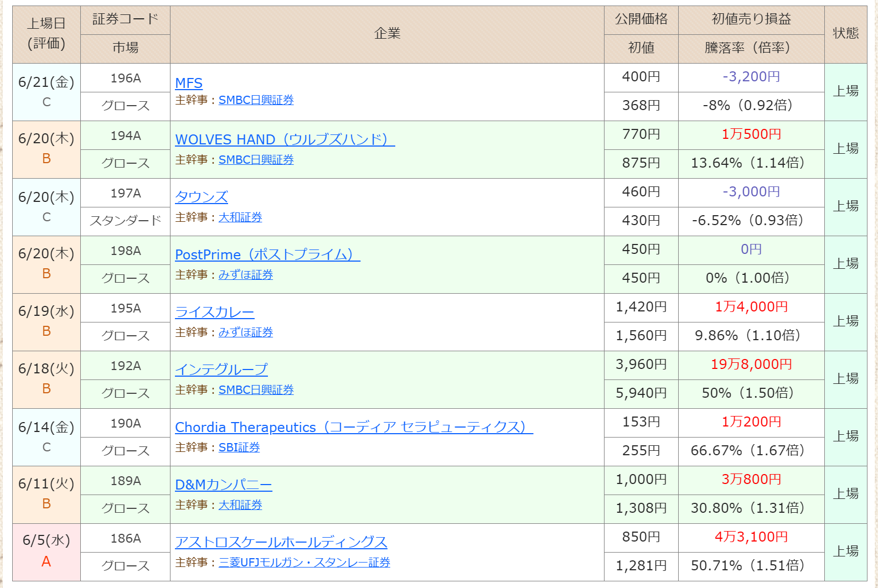Click the 企業 column header

tap(387, 34)
